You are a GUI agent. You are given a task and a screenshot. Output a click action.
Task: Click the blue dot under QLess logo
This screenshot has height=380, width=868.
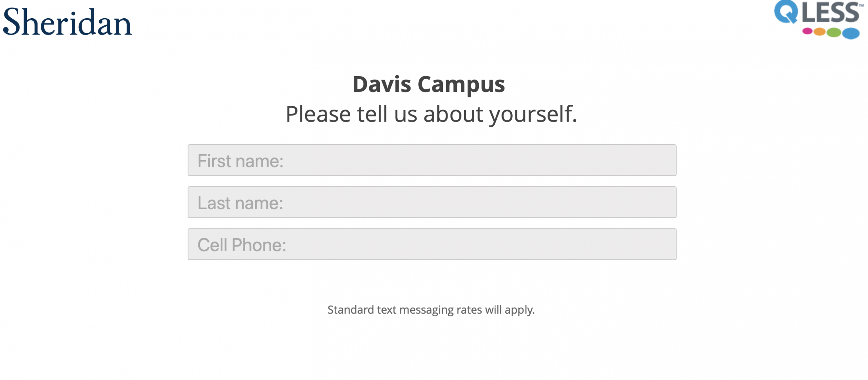[851, 33]
